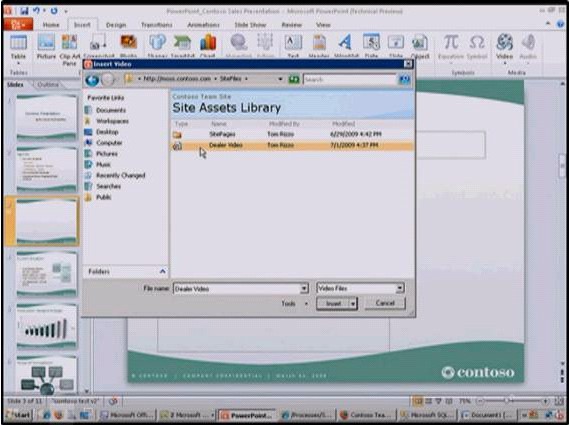Select the SitePages folder row
The height and width of the screenshot is (425, 570).
tap(292, 134)
